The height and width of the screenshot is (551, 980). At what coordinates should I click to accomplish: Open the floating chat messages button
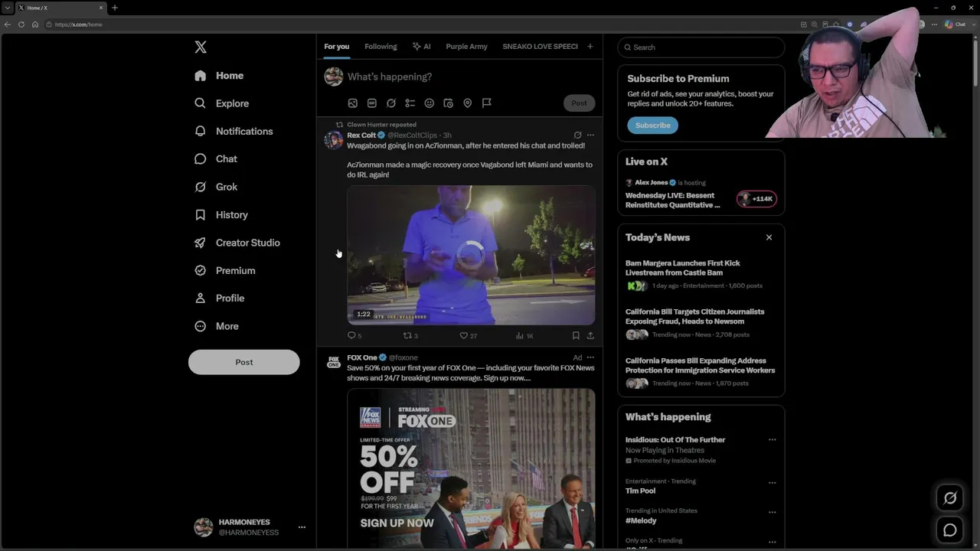950,530
